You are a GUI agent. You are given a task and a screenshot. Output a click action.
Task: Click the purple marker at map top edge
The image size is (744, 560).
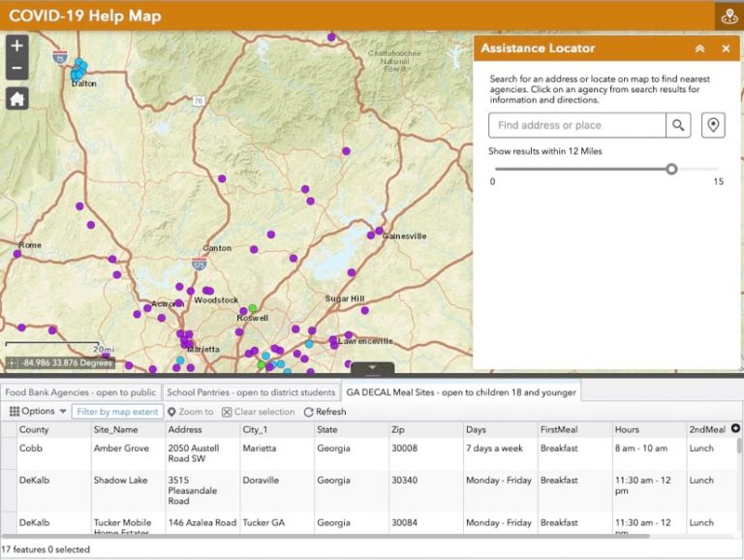click(331, 37)
